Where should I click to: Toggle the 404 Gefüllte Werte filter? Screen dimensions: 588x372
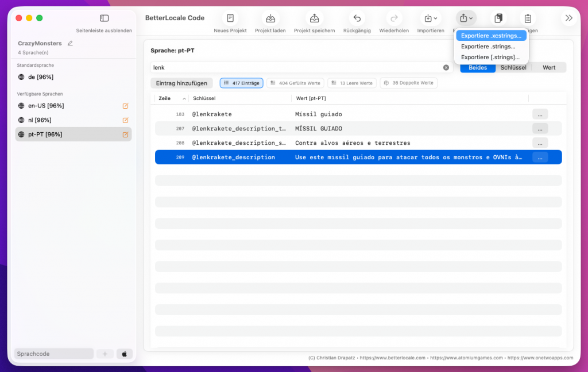pos(295,83)
